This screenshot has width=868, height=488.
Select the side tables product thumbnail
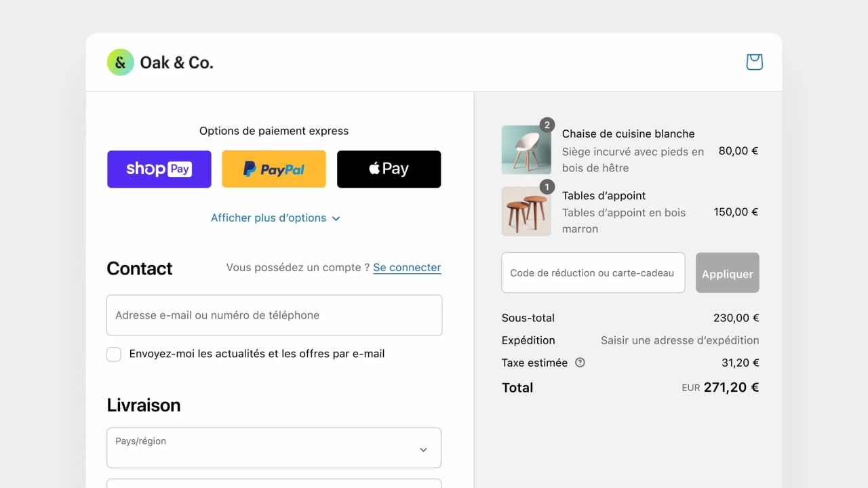pyautogui.click(x=526, y=211)
